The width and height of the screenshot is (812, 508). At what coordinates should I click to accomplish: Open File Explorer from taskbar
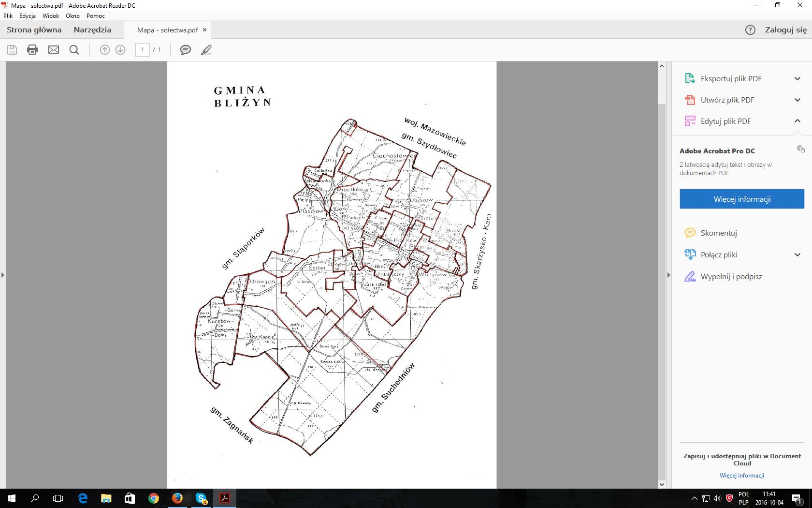[106, 498]
